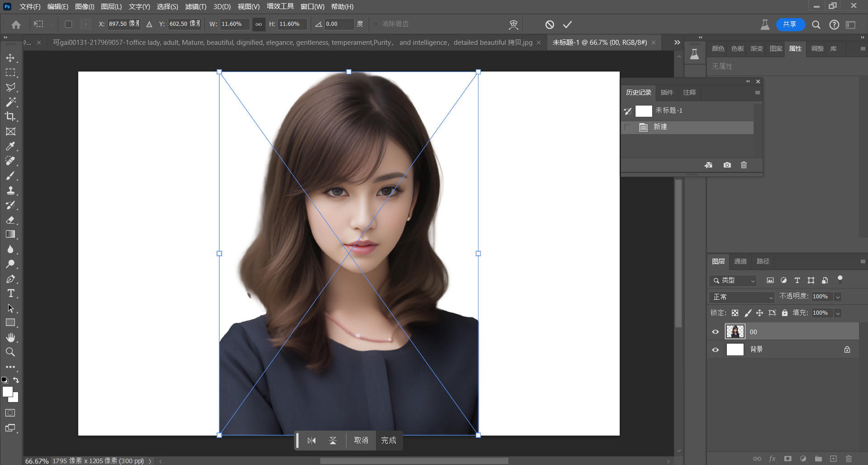Open the layer filter 类型 dropdown
The image size is (868, 465).
click(733, 281)
